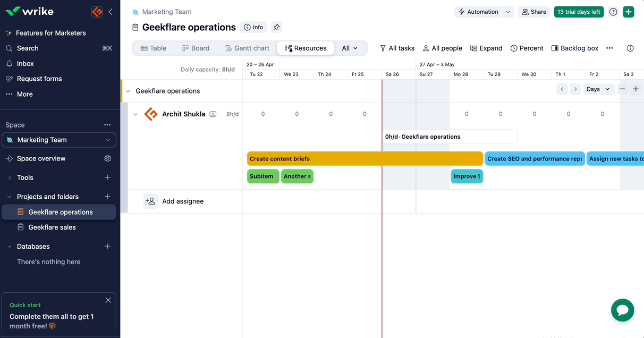The width and height of the screenshot is (644, 338).
Task: Open the chat support bubble
Action: point(622,310)
